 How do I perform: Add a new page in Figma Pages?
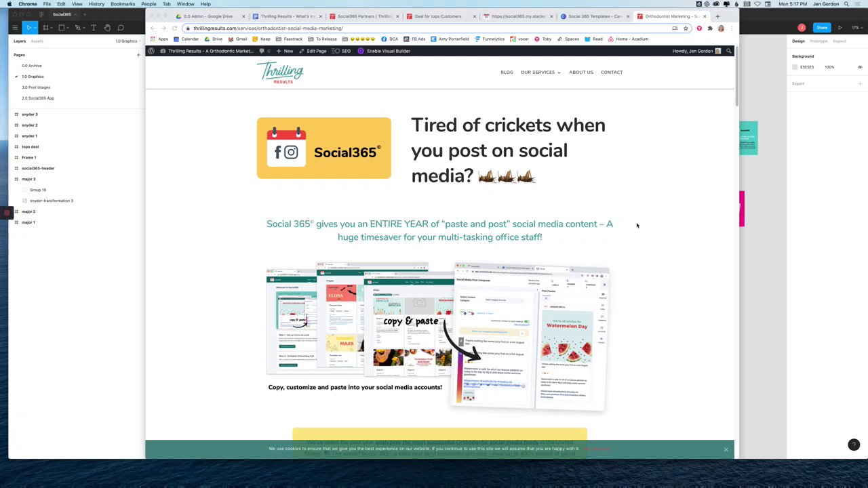click(138, 55)
